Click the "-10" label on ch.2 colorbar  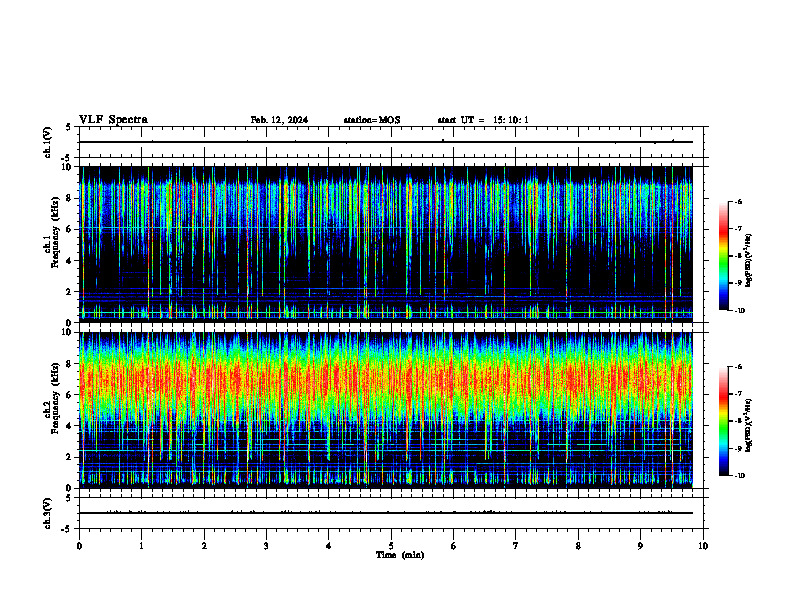(x=740, y=476)
